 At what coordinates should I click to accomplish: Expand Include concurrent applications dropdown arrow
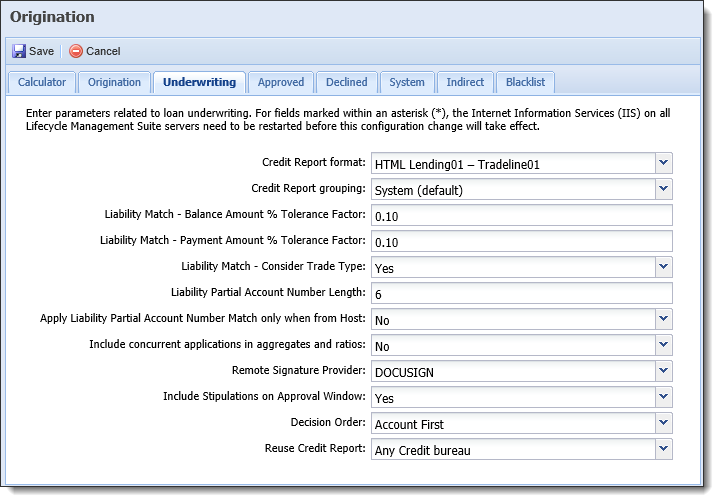click(664, 345)
